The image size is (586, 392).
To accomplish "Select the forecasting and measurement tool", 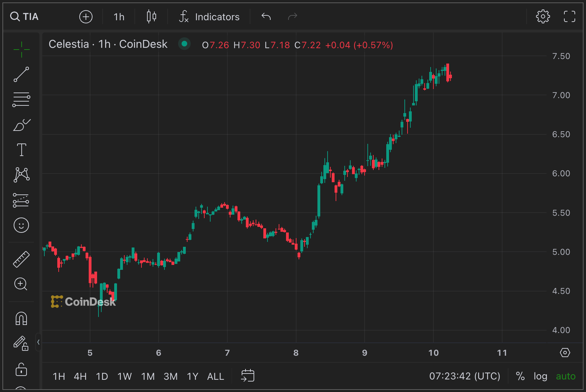I will tap(21, 200).
